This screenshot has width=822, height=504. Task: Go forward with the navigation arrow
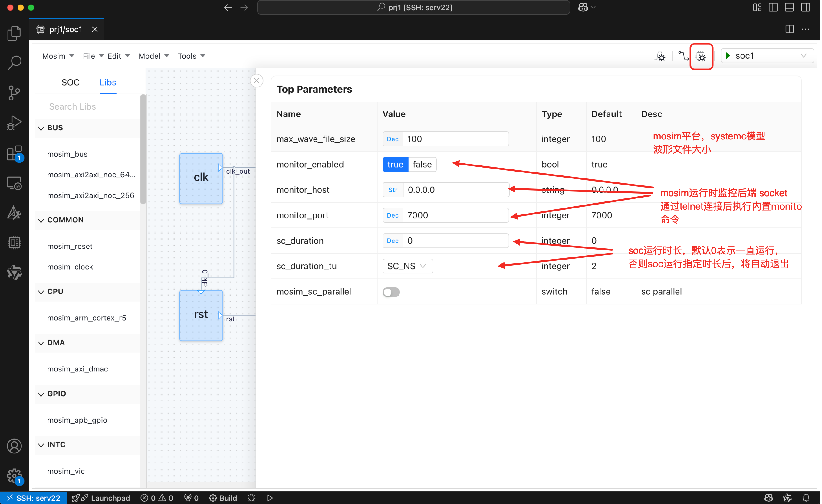(244, 7)
